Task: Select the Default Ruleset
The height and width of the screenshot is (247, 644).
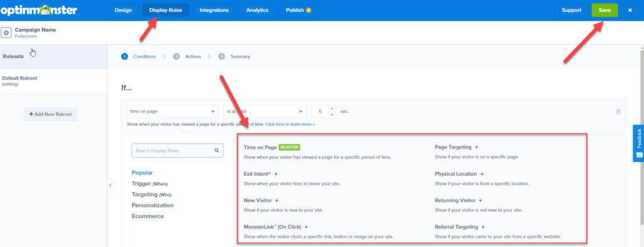Action: (x=53, y=81)
